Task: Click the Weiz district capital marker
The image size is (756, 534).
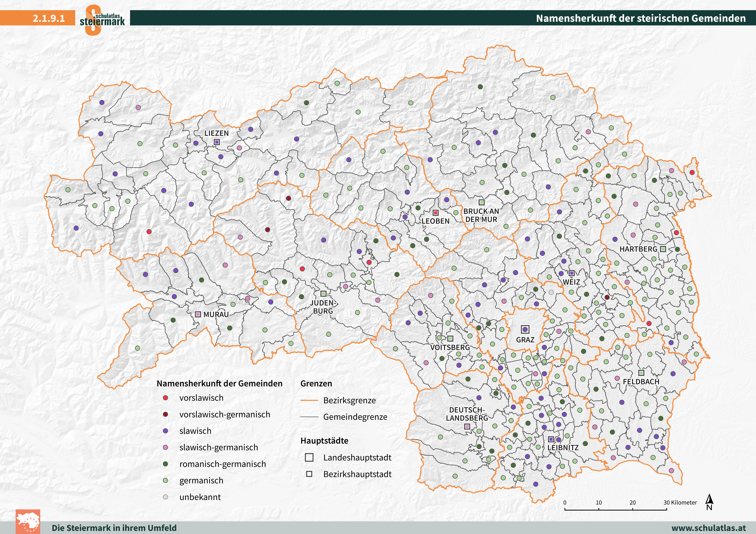Action: point(572,273)
